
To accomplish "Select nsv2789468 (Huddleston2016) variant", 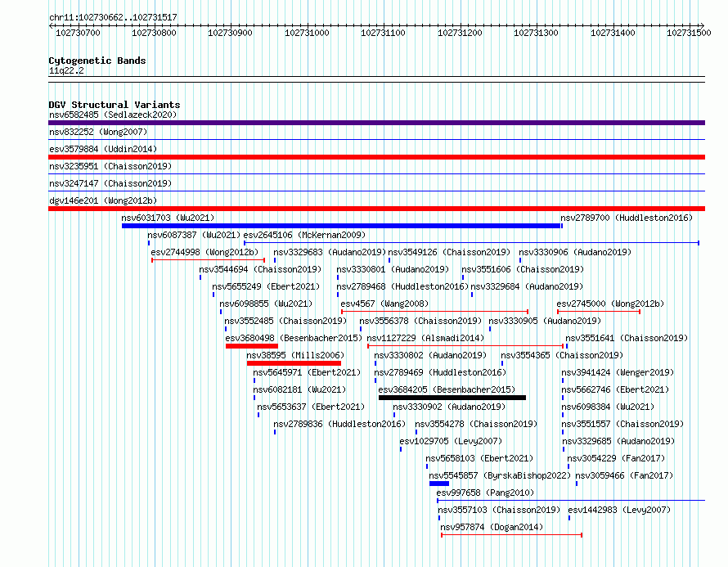I will [x=402, y=286].
